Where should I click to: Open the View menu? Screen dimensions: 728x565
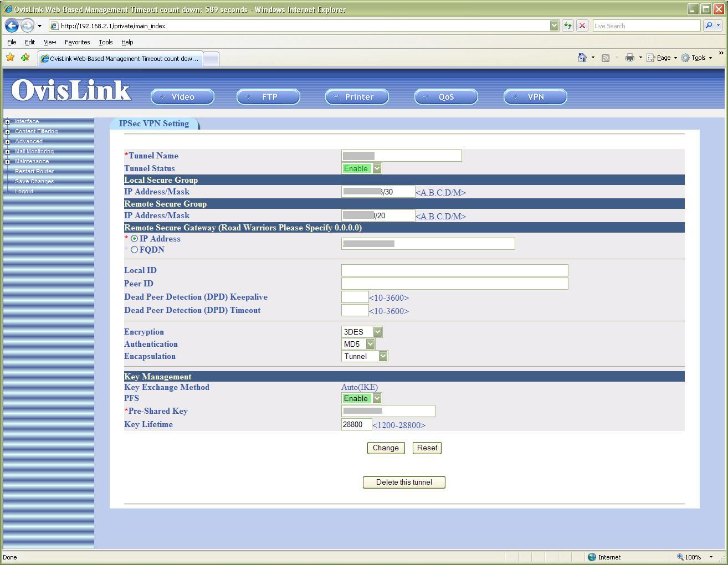[50, 42]
